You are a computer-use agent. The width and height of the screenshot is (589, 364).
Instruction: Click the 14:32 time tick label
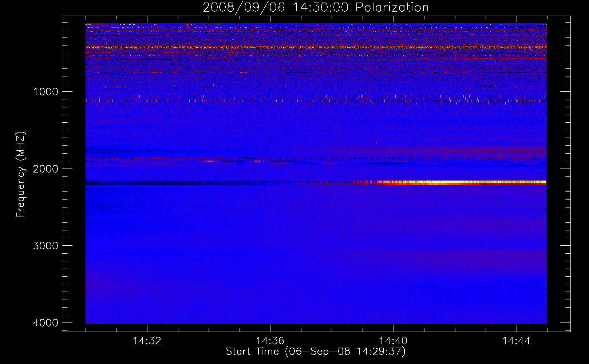click(147, 341)
